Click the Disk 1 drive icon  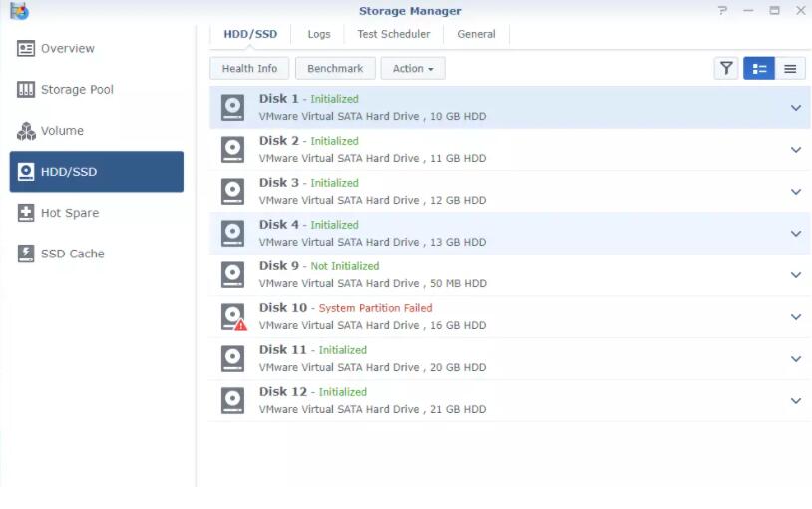(x=232, y=107)
